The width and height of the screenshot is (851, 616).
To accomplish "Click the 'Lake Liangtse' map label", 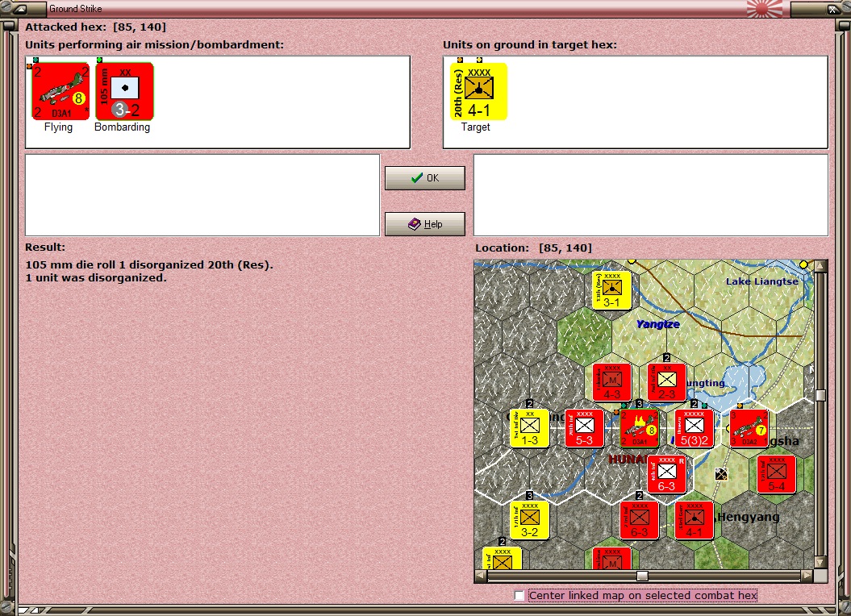I will (762, 281).
